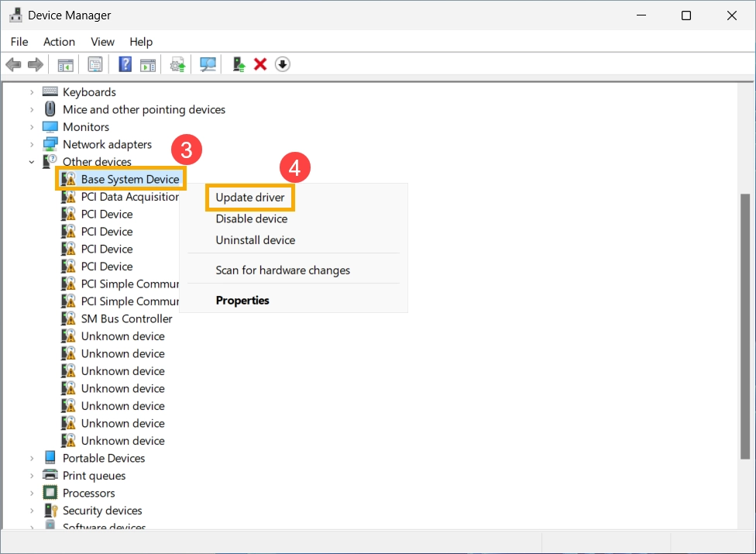
Task: Click the Other devices category icon
Action: pos(50,161)
